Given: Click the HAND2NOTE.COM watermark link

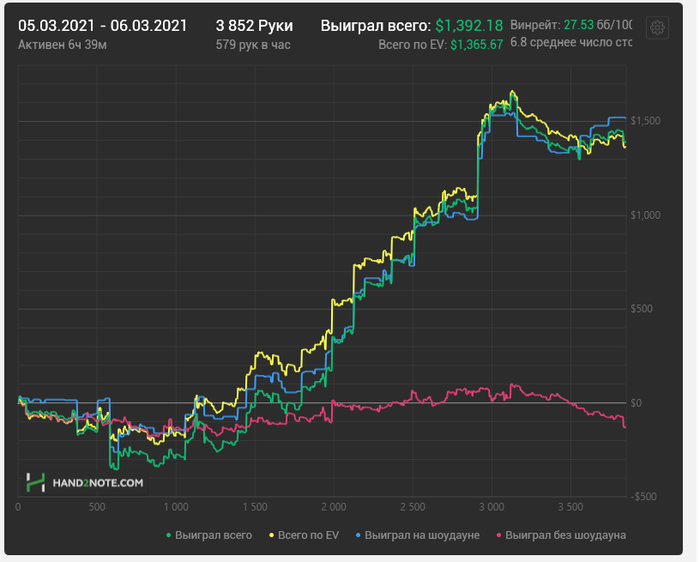Looking at the screenshot, I should 98,483.
